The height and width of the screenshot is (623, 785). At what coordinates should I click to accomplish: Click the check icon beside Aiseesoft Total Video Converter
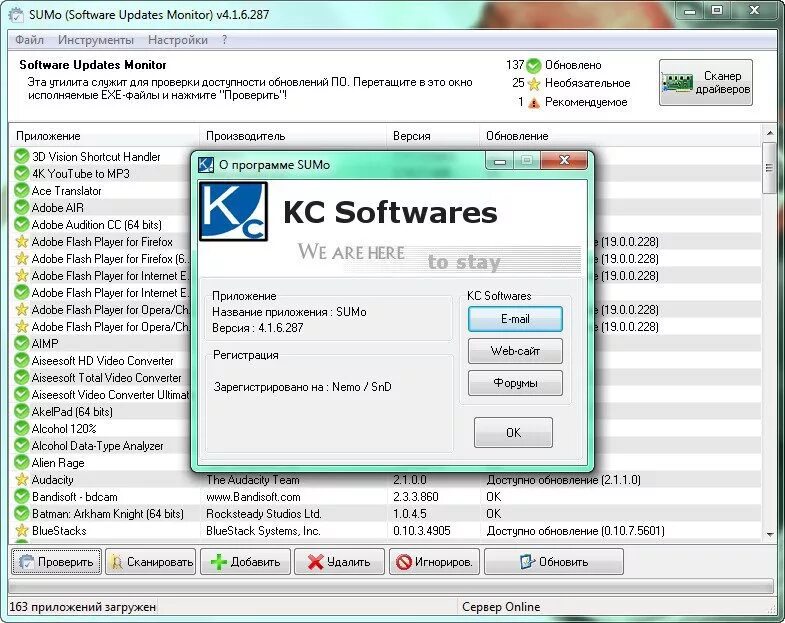point(22,378)
